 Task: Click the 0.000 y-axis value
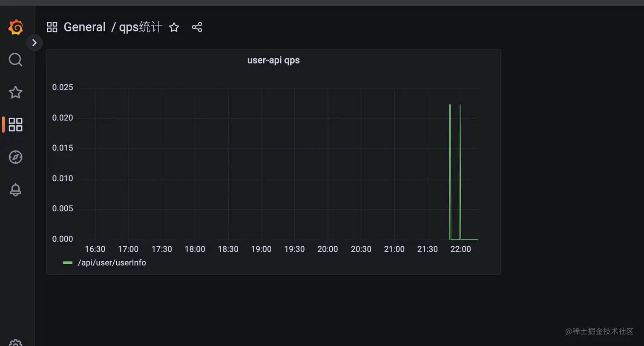tap(63, 239)
